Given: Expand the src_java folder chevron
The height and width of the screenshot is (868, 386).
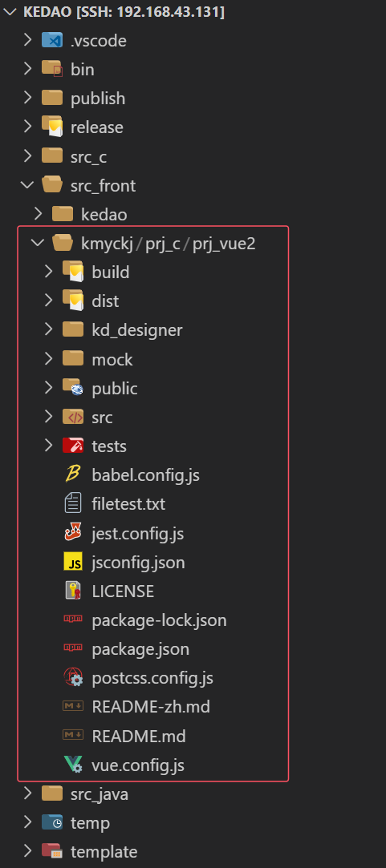Looking at the screenshot, I should 28,793.
